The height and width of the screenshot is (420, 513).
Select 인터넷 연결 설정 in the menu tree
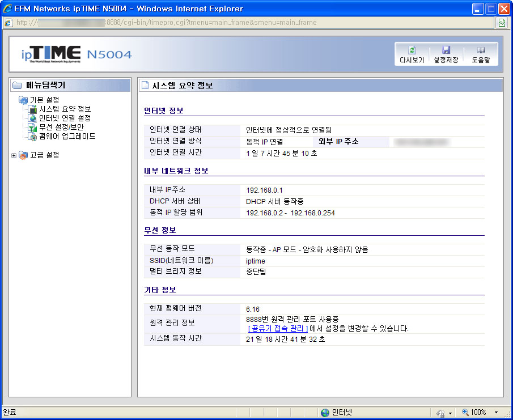(x=65, y=118)
